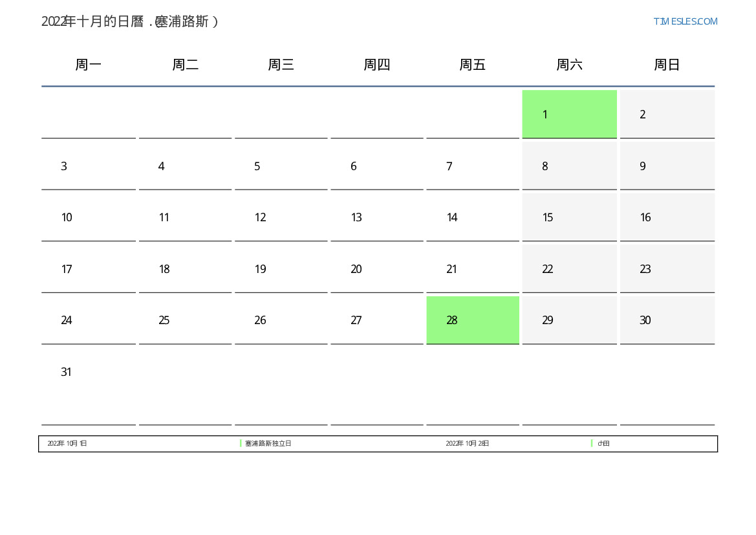Image resolution: width=756 pixels, height=535 pixels.
Task: Click the 2022年10月1日 legend entry
Action: click(x=67, y=444)
